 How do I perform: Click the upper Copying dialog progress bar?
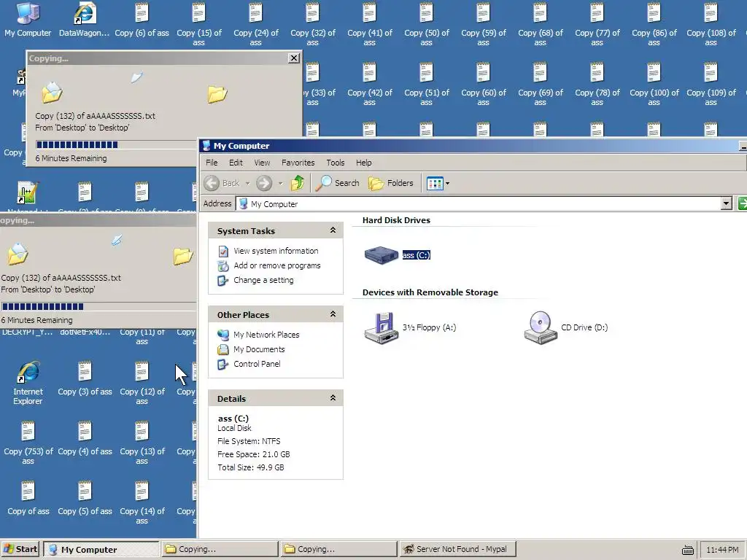(x=116, y=145)
